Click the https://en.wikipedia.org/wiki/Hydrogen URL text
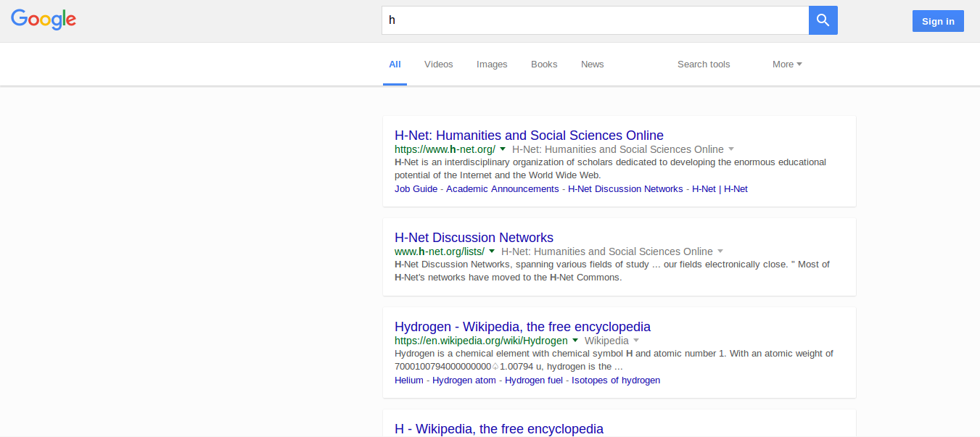This screenshot has height=437, width=980. 481,341
